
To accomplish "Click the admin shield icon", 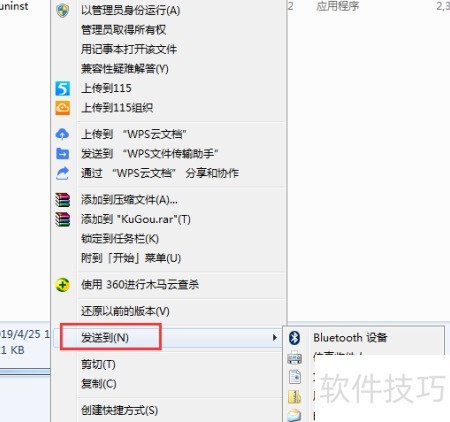I will [x=62, y=10].
